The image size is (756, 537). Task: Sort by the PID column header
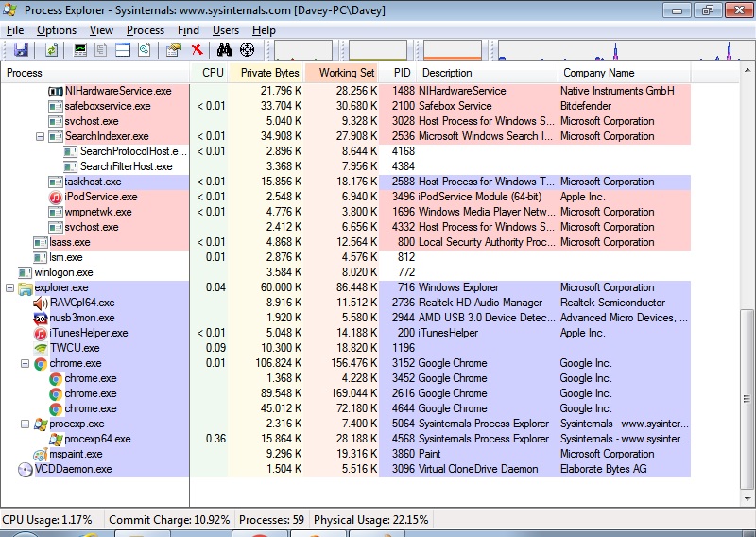[x=398, y=73]
